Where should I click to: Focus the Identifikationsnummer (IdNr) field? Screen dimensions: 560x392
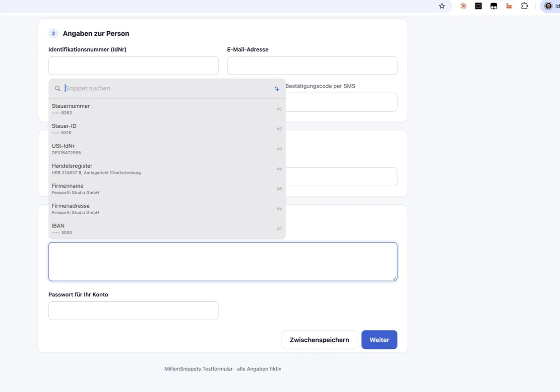point(133,65)
